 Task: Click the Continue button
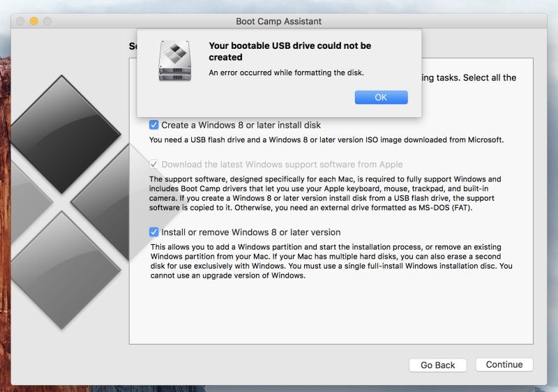point(504,365)
